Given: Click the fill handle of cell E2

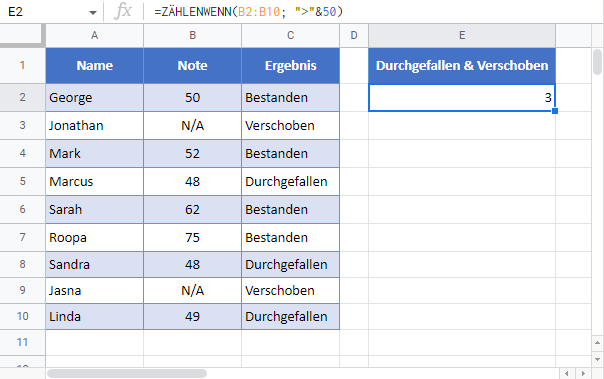Looking at the screenshot, I should click(555, 111).
